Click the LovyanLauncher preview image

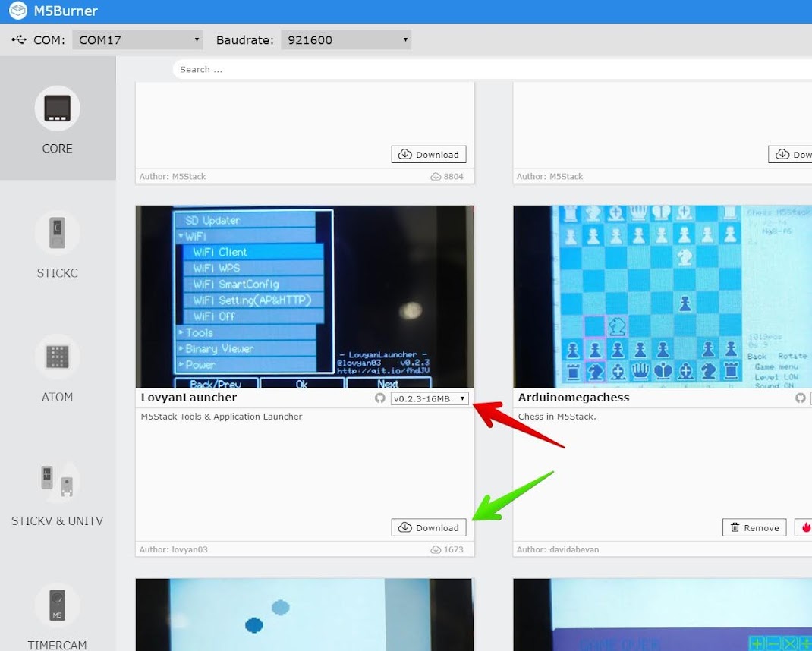point(304,296)
